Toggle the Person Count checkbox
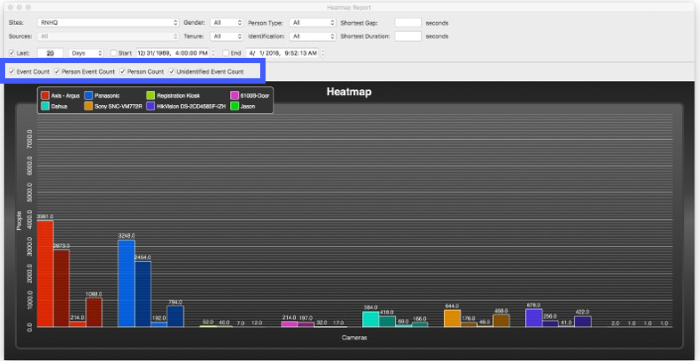700x361 pixels. point(122,71)
